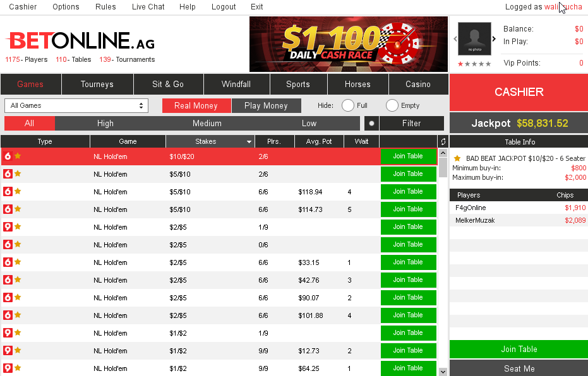This screenshot has height=376, width=588.
Task: Sort by Stakes column header arrow
Action: (x=249, y=142)
